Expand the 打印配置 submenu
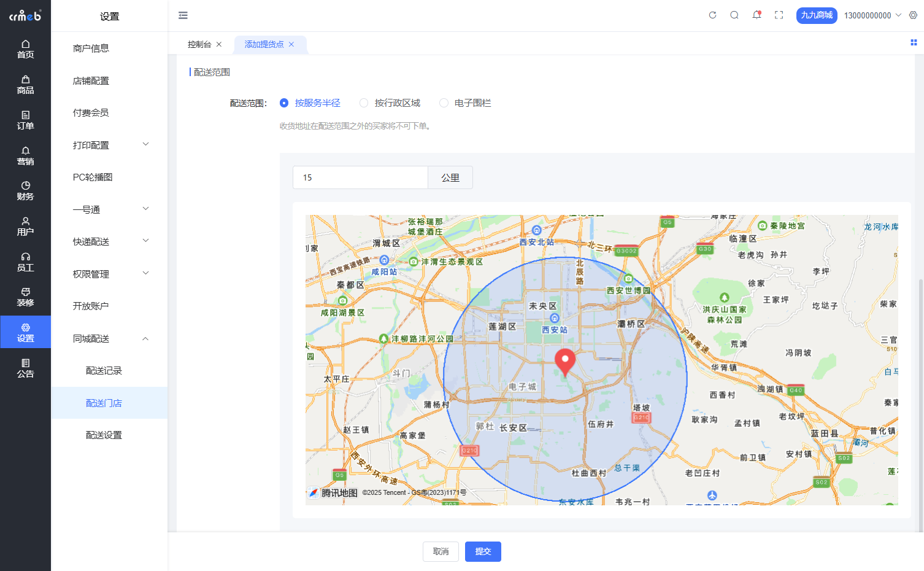 tap(109, 145)
